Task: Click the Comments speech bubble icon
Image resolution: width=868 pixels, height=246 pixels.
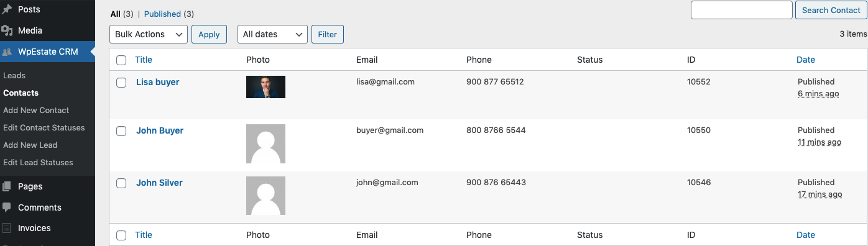Action: [7, 207]
